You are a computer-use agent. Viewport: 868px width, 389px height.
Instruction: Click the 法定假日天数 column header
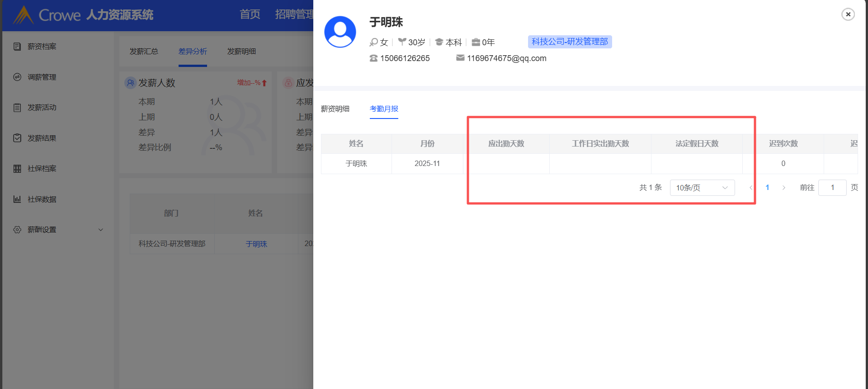click(x=697, y=144)
